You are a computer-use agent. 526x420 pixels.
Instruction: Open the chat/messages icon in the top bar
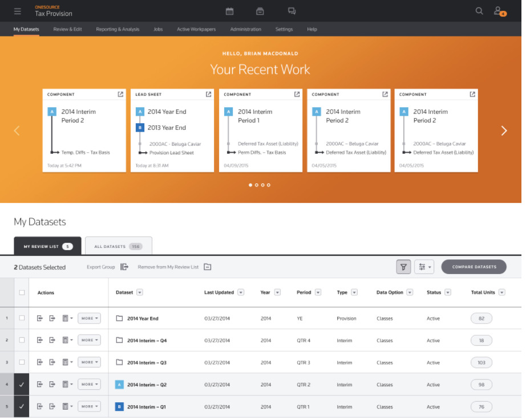[x=292, y=10]
